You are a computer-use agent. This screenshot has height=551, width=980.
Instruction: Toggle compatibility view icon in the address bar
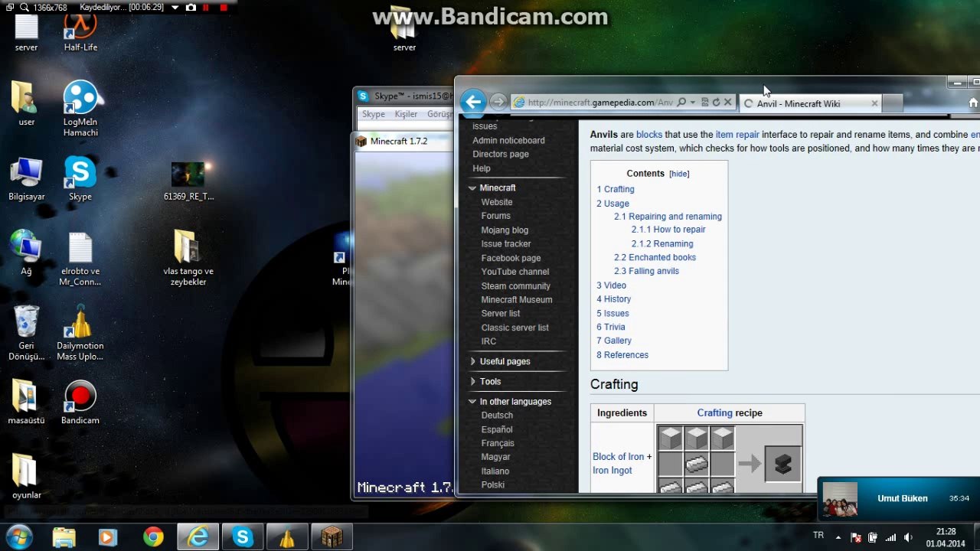point(704,103)
